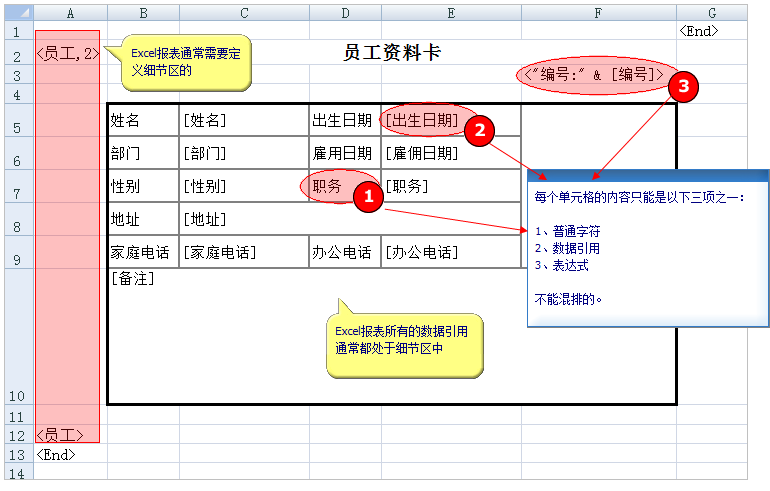Click the select-all corner of the sheet

17,12
